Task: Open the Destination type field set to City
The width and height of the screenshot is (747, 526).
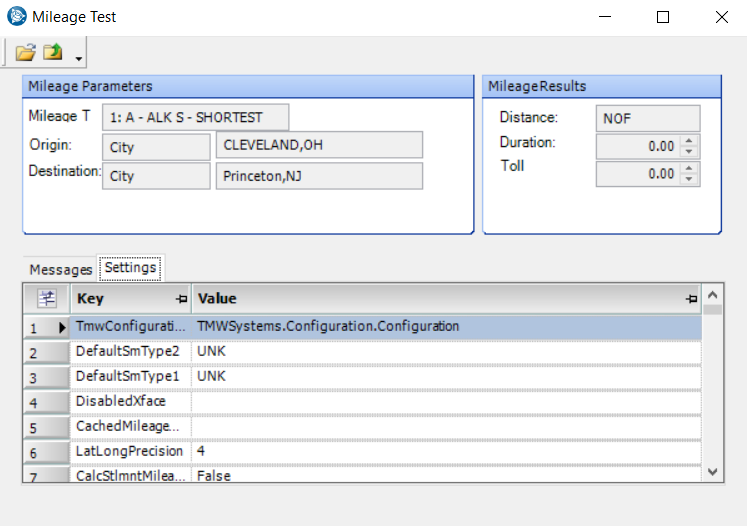Action: (155, 176)
